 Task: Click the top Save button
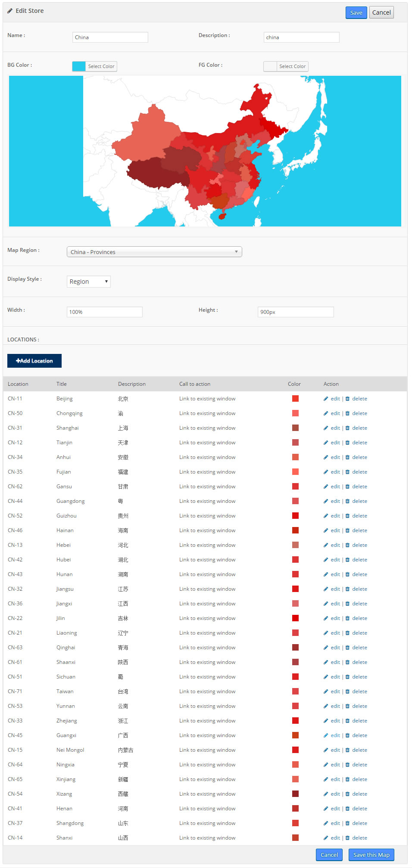point(356,13)
